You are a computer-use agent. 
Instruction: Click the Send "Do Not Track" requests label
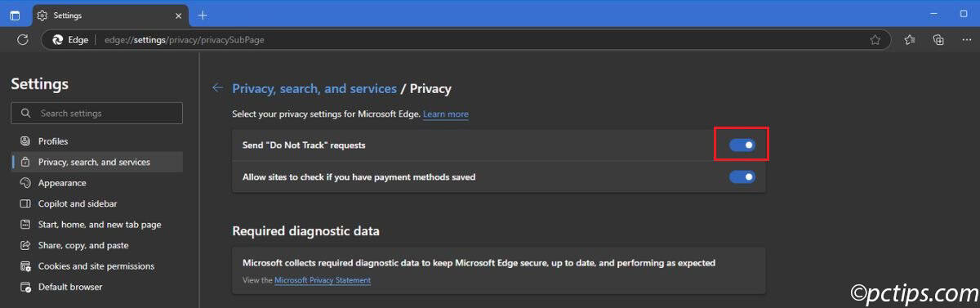[x=304, y=145]
